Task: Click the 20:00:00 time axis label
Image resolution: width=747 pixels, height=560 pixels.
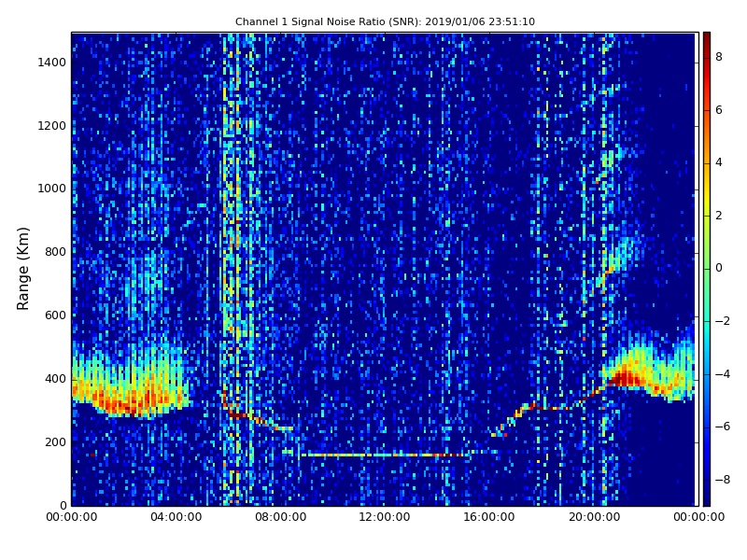Action: 594,517
